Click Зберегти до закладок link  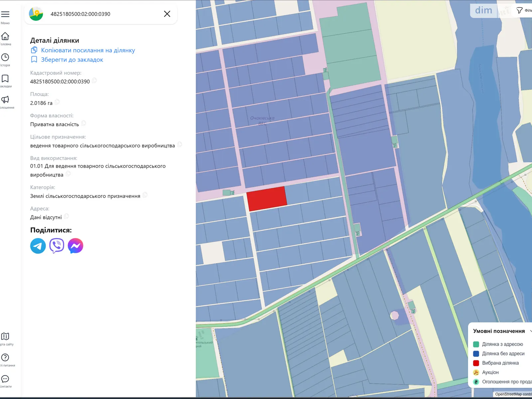coord(72,60)
